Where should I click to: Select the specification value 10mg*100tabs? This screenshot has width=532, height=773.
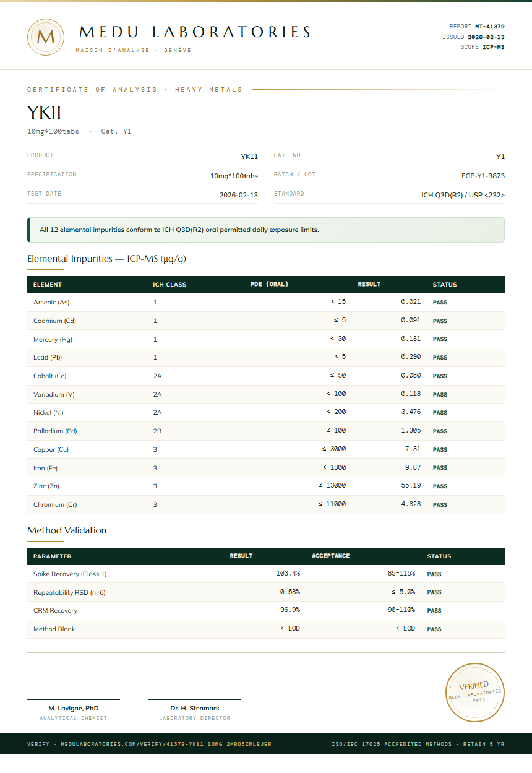(234, 176)
